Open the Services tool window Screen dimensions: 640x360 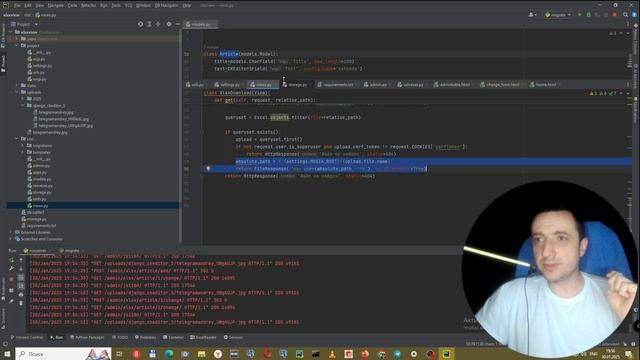pos(233,338)
